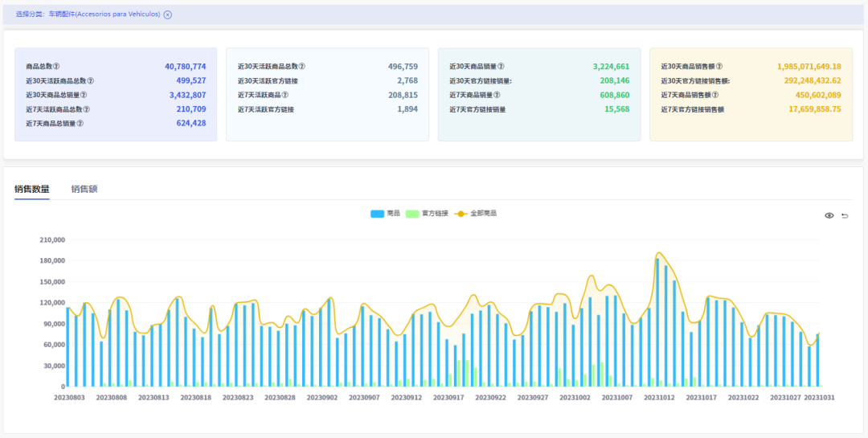Screen dimensions: 868x438
Task: Restore the chart with undo arrow icon
Action: 845,215
